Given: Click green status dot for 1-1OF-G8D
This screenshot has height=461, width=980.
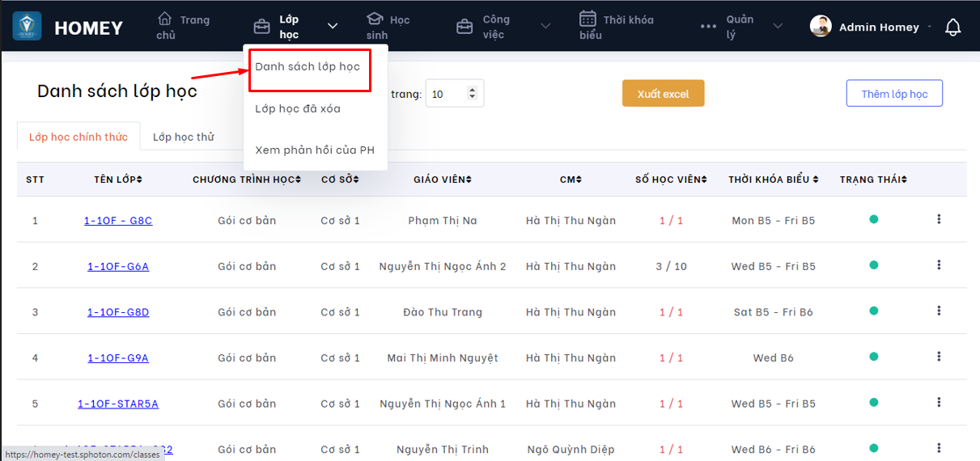Looking at the screenshot, I should [874, 311].
